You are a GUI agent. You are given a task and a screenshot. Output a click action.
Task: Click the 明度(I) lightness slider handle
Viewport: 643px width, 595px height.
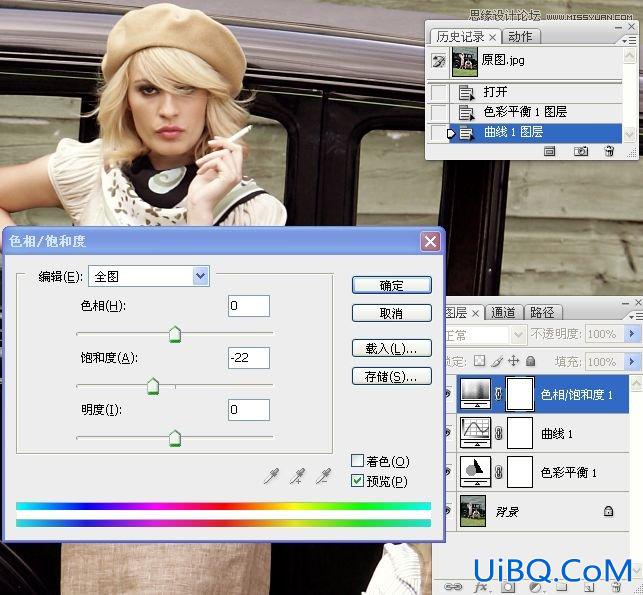click(x=175, y=438)
